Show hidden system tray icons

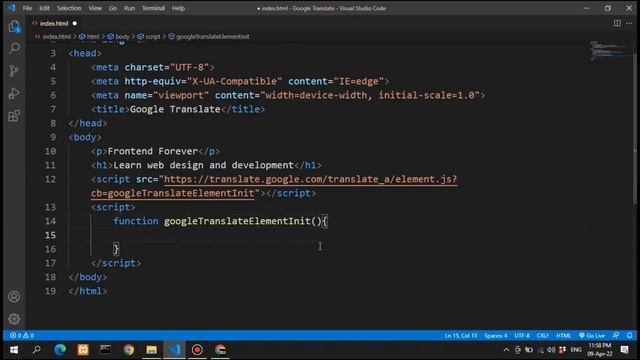click(x=507, y=350)
